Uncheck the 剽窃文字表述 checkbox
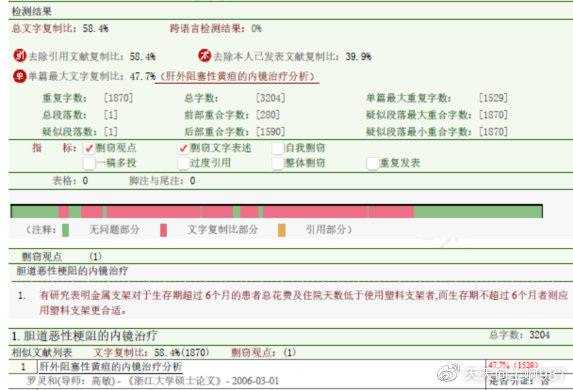This screenshot has width=573, height=390. coord(183,148)
